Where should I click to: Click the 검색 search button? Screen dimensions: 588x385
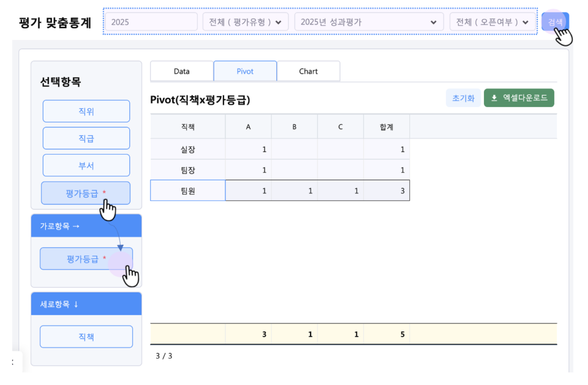[x=555, y=22]
